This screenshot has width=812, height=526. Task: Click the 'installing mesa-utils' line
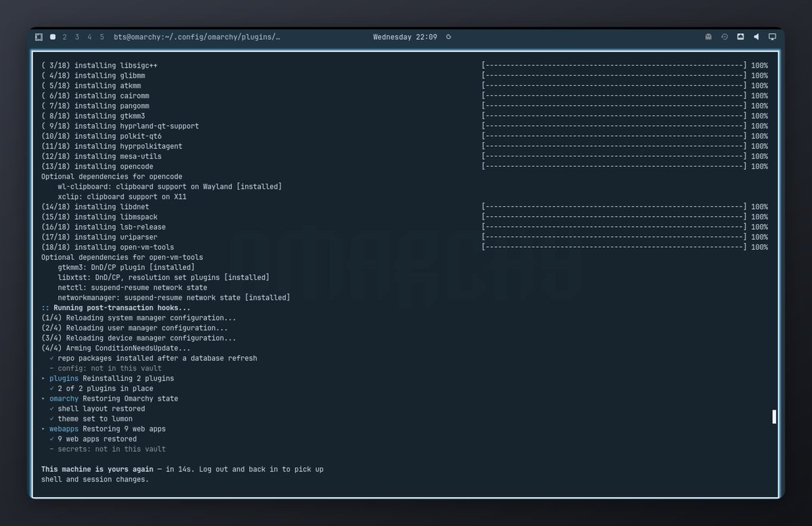101,156
